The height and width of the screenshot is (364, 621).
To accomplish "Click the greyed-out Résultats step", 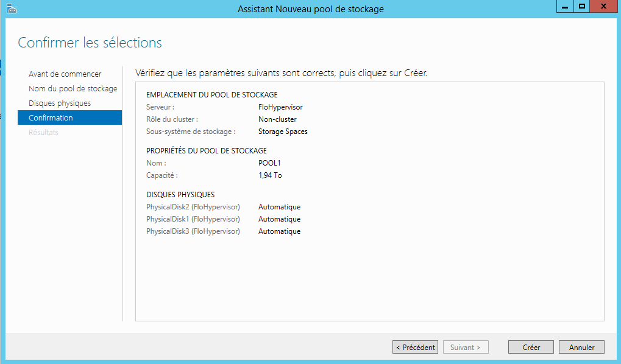I will coord(43,132).
